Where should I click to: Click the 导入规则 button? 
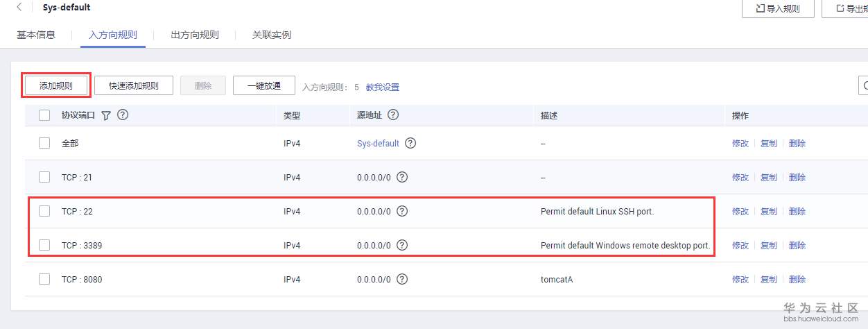[777, 9]
